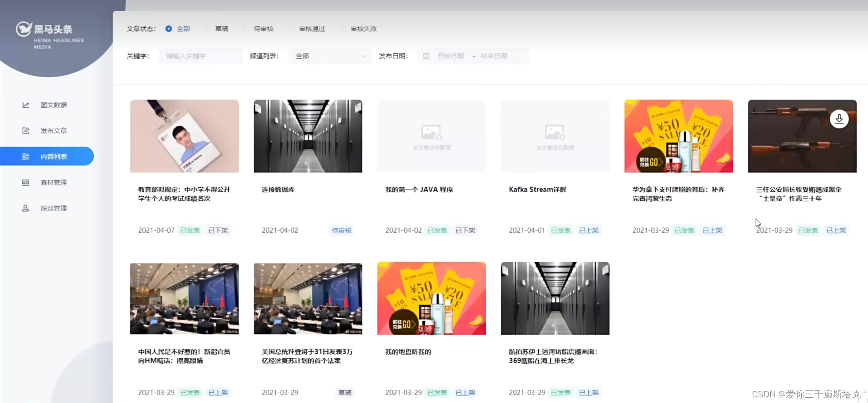
Task: Click the 粉丝管理 user icon
Action: [26, 208]
